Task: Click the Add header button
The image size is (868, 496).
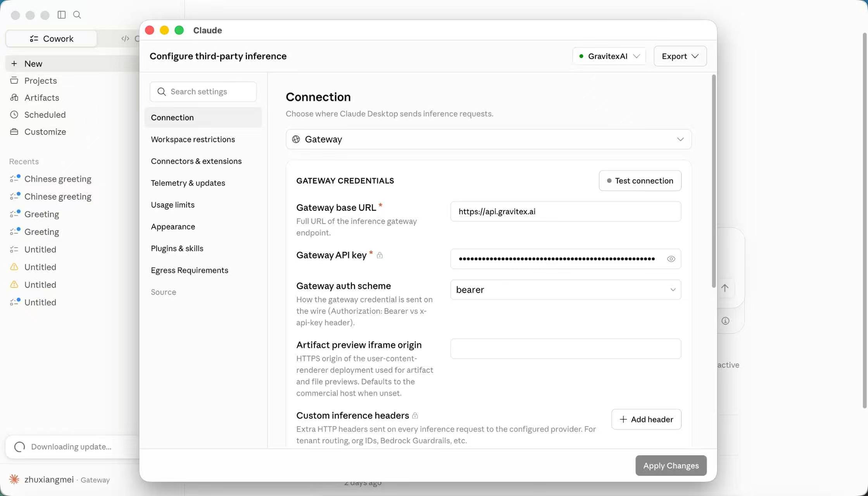Action: pyautogui.click(x=646, y=419)
